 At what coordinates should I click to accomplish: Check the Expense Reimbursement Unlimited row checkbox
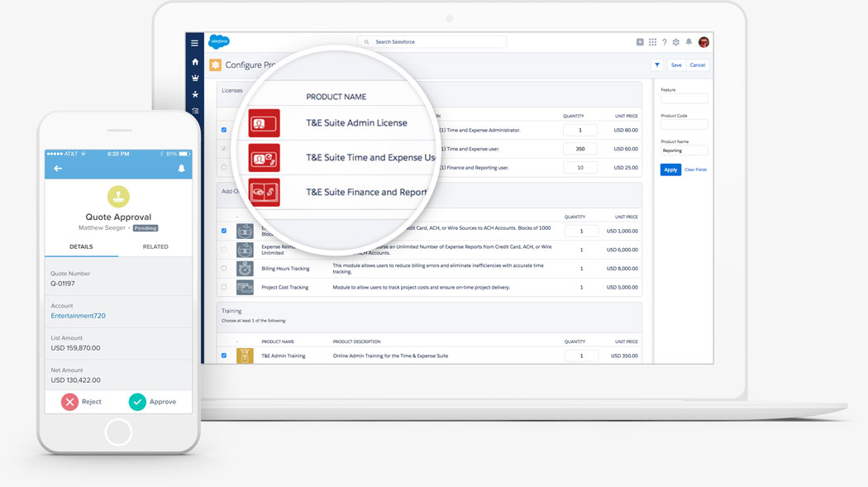coord(224,250)
